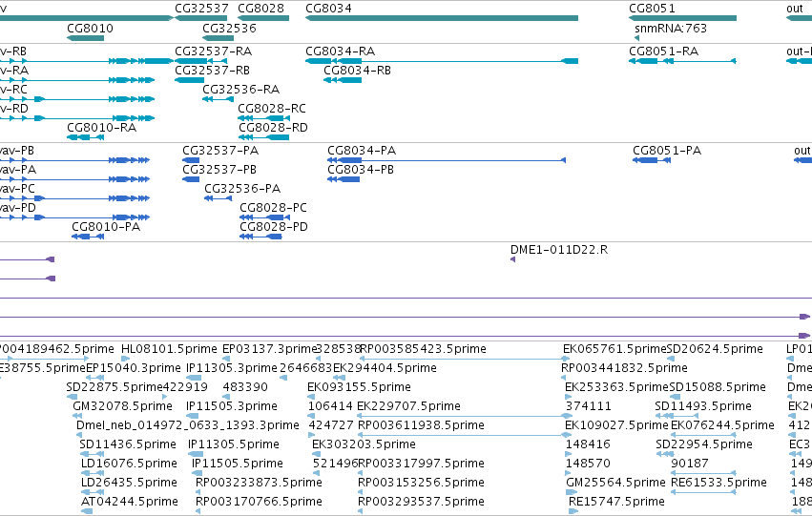Open EST label GM25564.5prime

(615, 483)
